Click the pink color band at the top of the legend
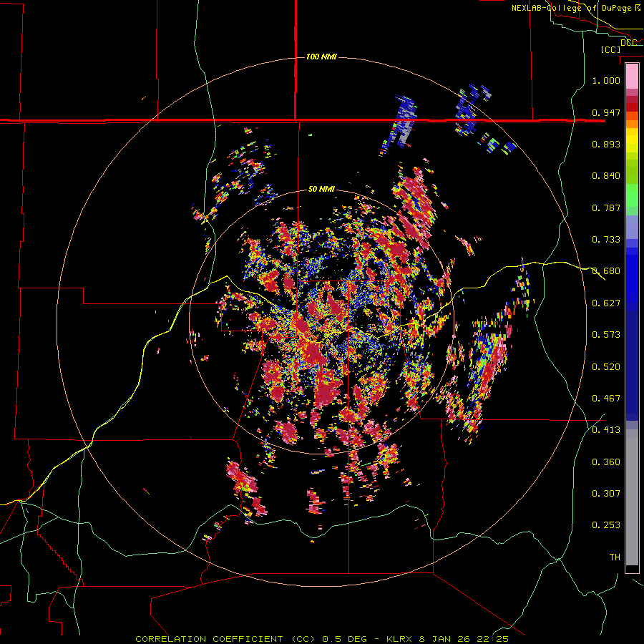 click(632, 77)
